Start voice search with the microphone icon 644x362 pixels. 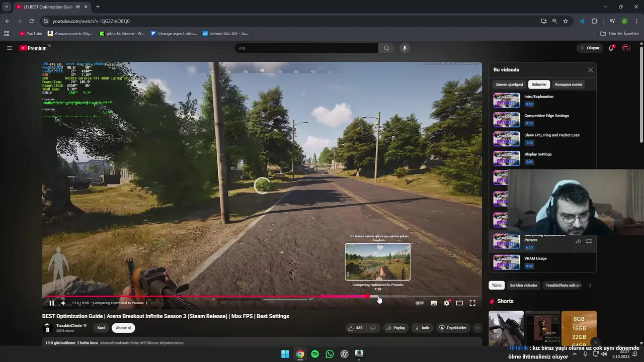pyautogui.click(x=405, y=48)
